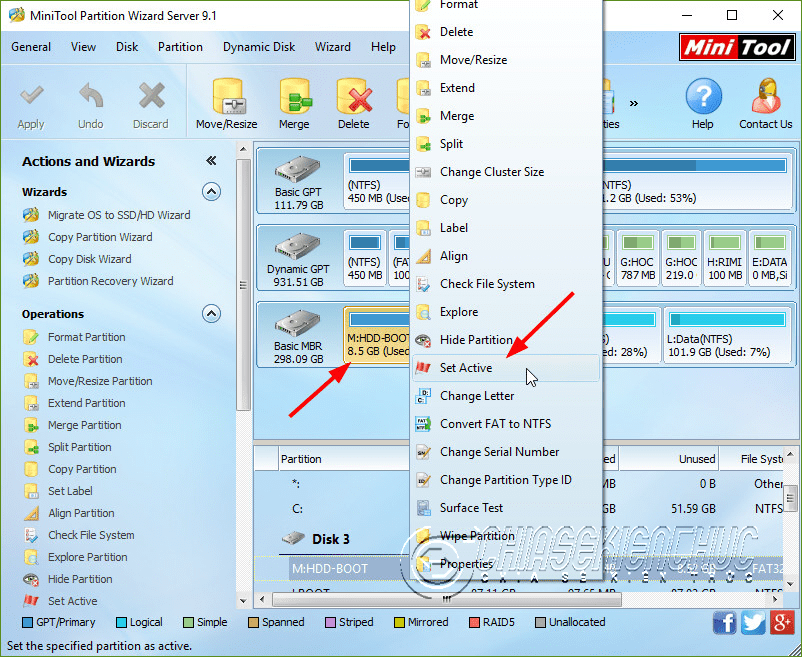The width and height of the screenshot is (802, 657).
Task: Open the View menu
Action: (83, 47)
